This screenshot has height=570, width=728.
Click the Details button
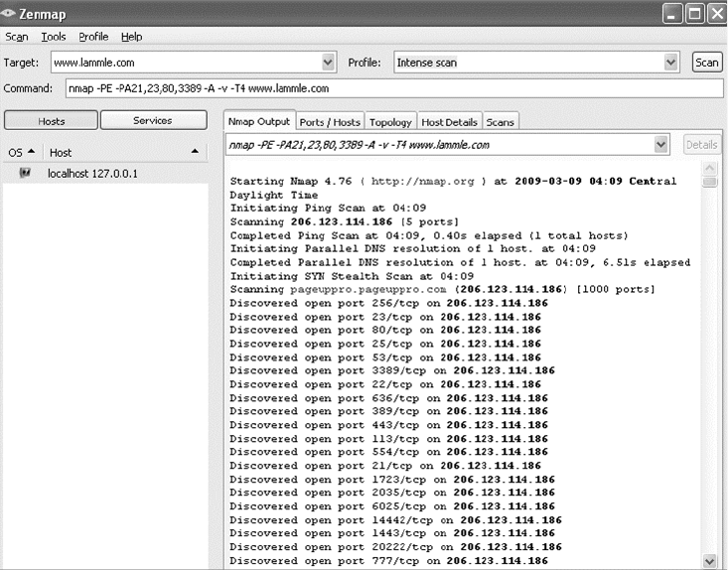(x=702, y=145)
